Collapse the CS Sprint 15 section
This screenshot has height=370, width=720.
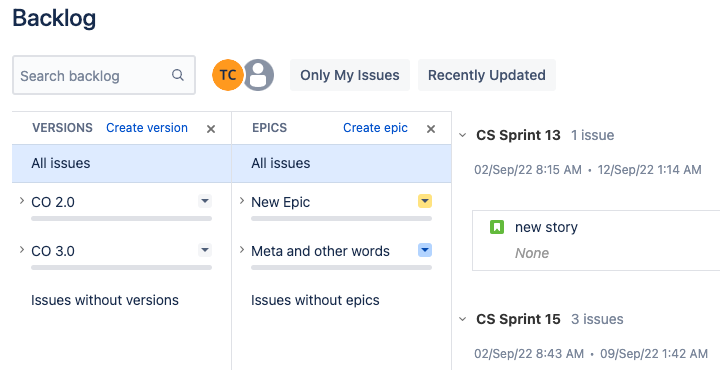pos(463,319)
